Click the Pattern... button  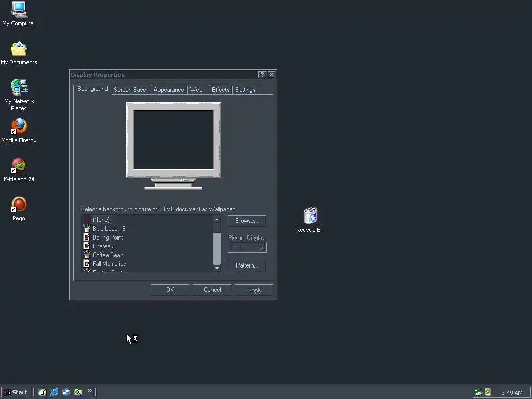click(x=247, y=265)
